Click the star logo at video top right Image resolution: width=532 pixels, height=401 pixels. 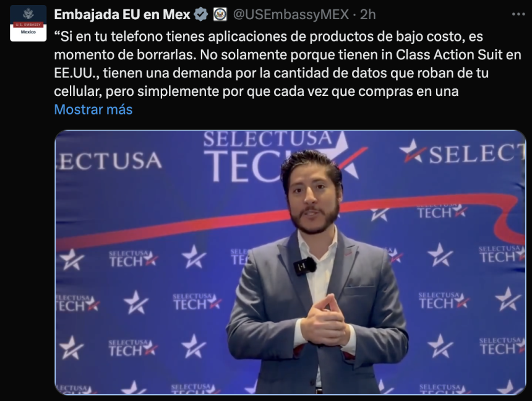[x=413, y=152]
